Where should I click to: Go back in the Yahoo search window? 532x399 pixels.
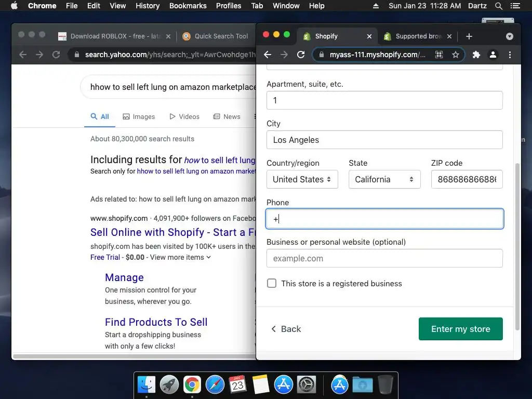[23, 55]
